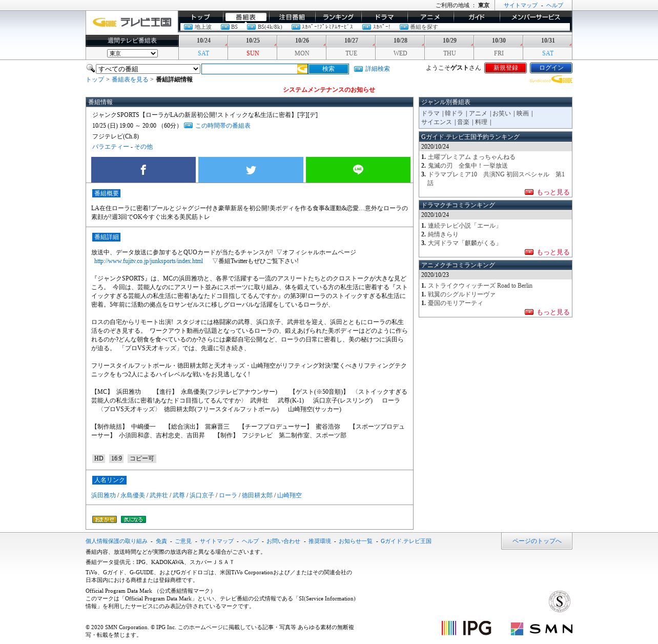Click the red 新規登録 button
This screenshot has height=644, width=658.
pyautogui.click(x=506, y=68)
